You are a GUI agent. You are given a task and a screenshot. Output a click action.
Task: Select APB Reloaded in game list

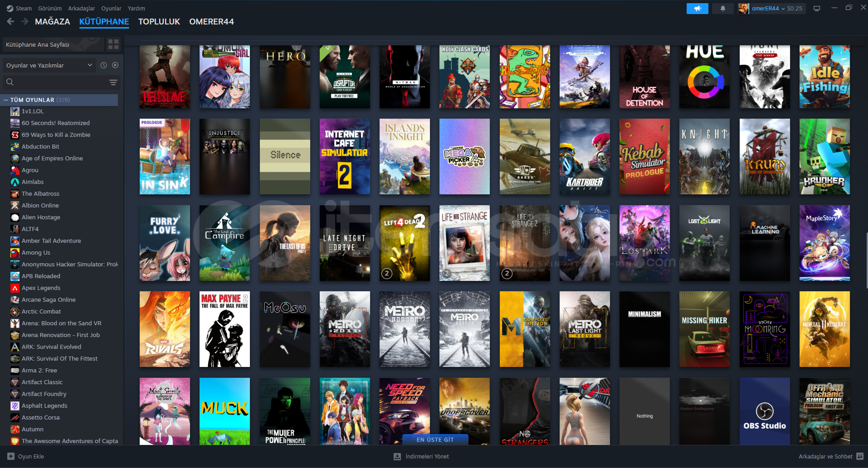[x=41, y=276]
